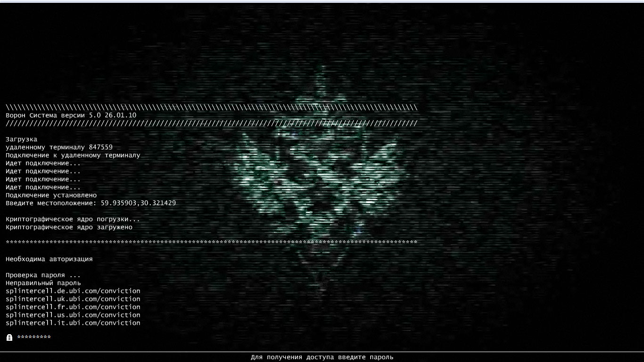The width and height of the screenshot is (644, 362).
Task: Click 'Необходима авторизация' text
Action: 50,259
